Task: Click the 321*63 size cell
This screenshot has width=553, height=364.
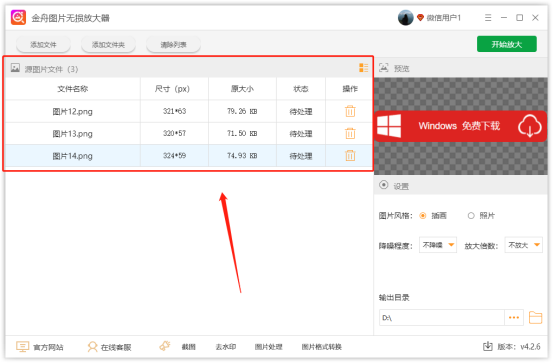Action: [174, 111]
